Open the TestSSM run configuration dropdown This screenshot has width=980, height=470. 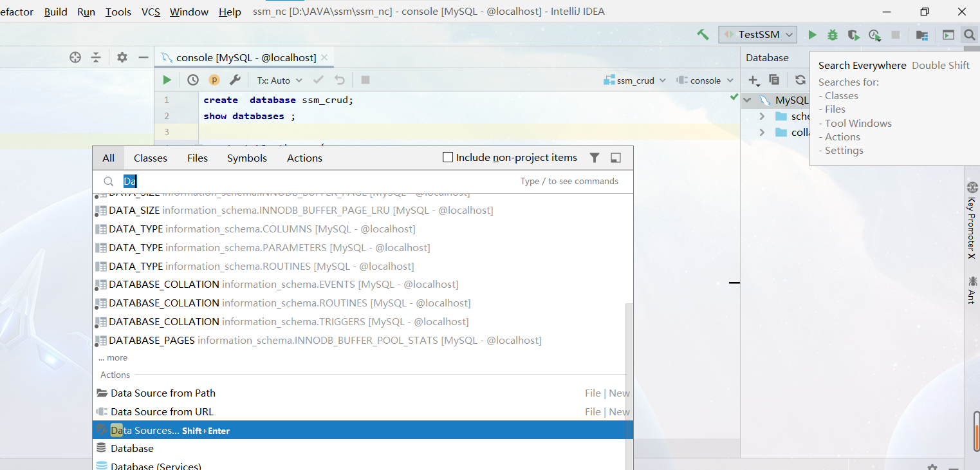758,35
